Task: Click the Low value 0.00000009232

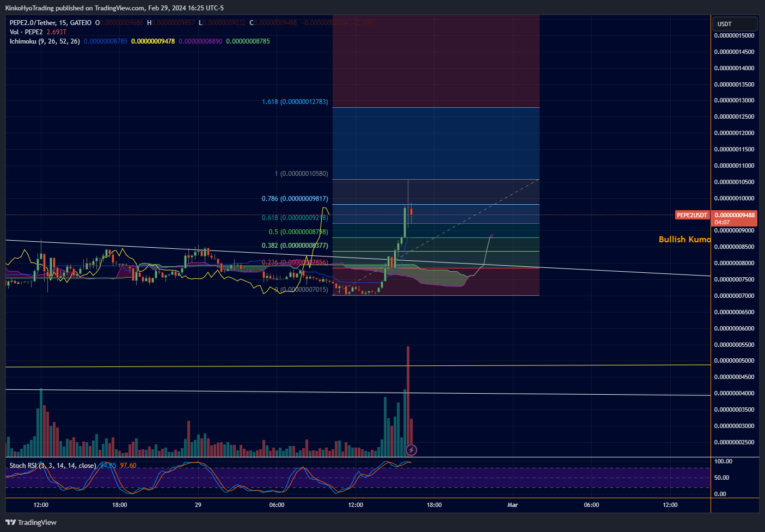Action: point(224,23)
